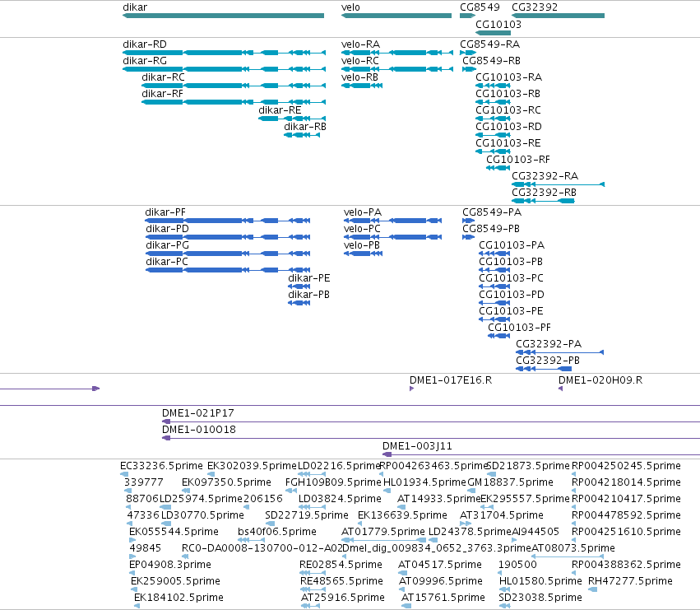Click the CG10103 gene label
This screenshot has height=610, width=700.
498,24
